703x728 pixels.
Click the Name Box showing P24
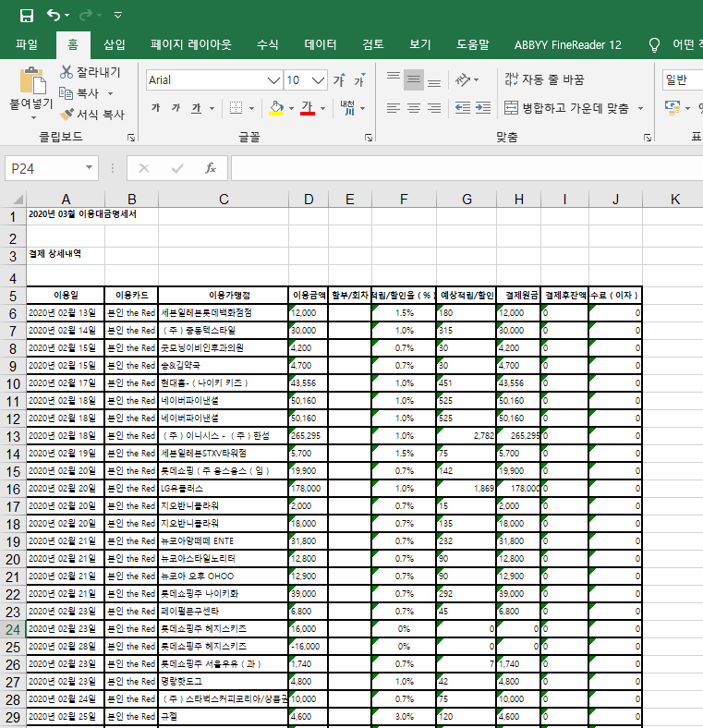[x=45, y=168]
